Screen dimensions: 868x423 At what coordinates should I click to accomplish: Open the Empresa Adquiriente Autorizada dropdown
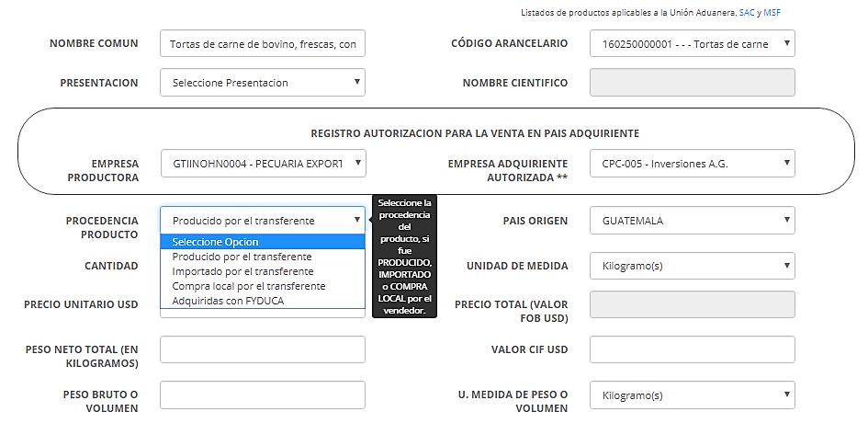[x=693, y=164]
